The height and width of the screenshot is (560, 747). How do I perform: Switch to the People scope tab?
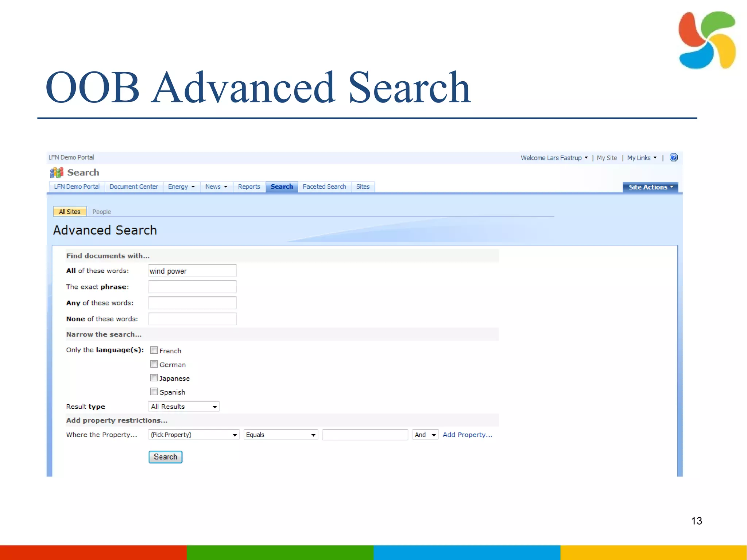[101, 212]
